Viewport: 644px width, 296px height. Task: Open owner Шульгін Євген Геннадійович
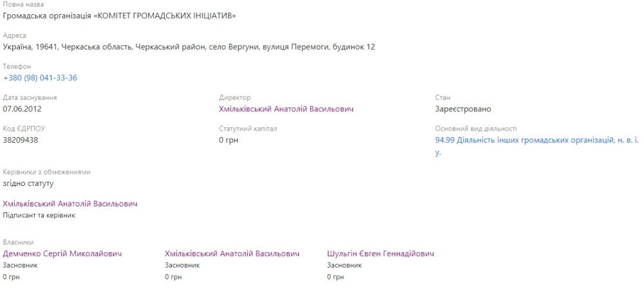380,254
